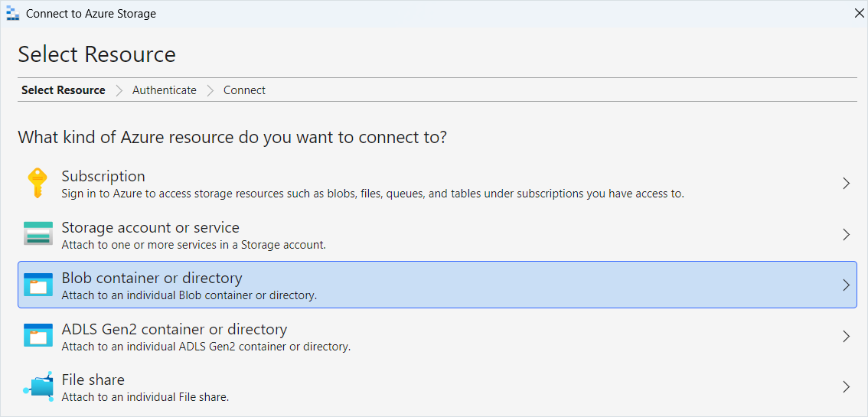Open the File share row chevron
The image size is (868, 417).
846,386
